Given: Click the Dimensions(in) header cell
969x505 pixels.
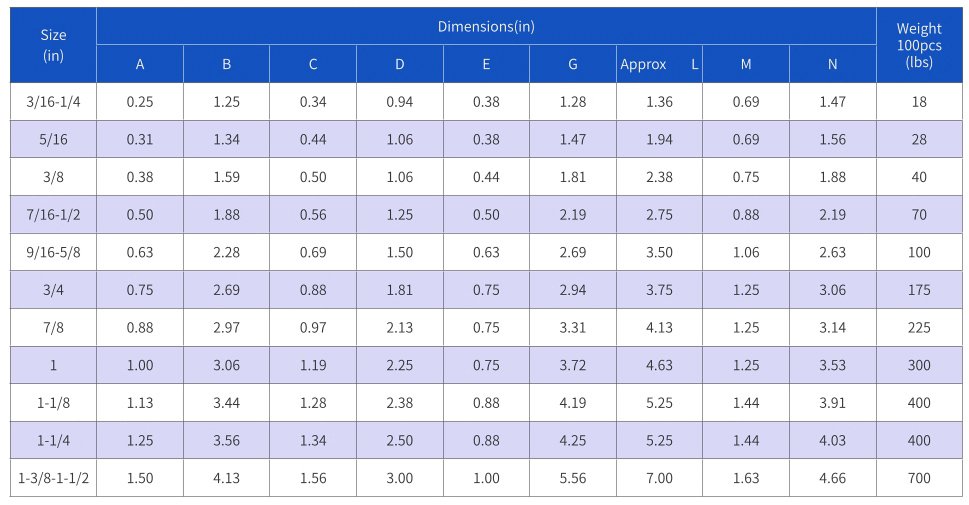Looking at the screenshot, I should point(486,27).
